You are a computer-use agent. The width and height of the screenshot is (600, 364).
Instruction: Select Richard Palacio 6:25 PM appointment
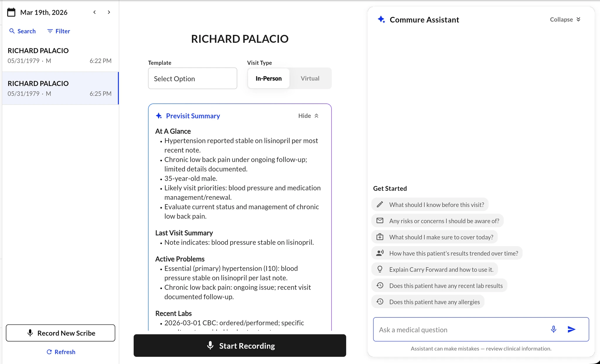60,88
